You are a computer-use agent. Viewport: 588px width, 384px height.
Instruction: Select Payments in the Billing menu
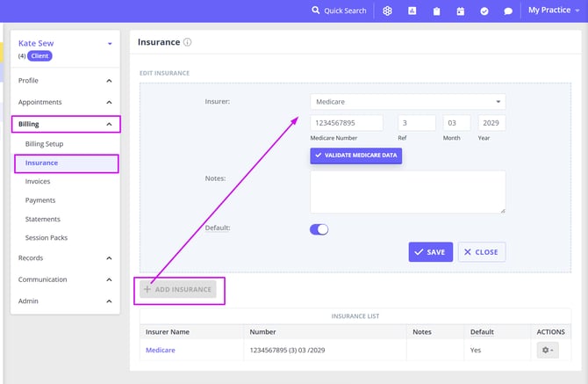pos(39,200)
